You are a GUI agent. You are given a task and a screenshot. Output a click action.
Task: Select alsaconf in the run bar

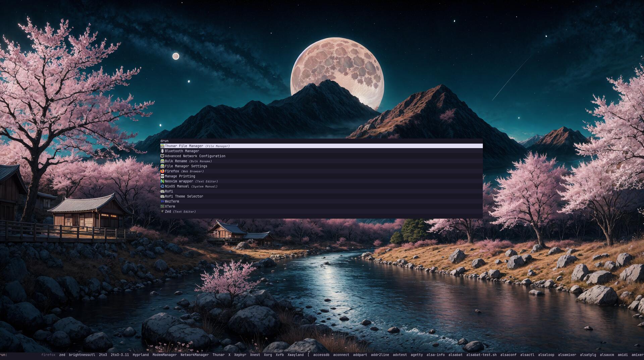click(x=508, y=355)
